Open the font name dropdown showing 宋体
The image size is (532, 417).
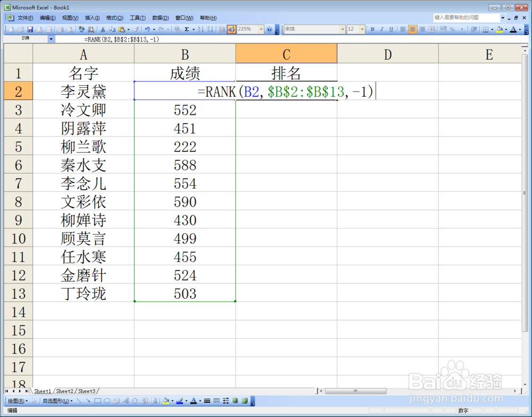[x=343, y=29]
